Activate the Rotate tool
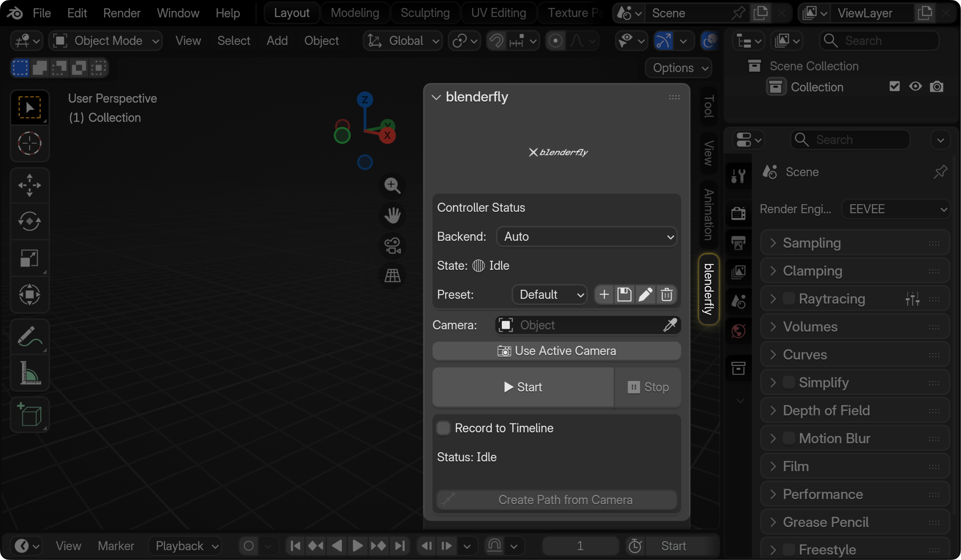The width and height of the screenshot is (961, 560). point(30,221)
